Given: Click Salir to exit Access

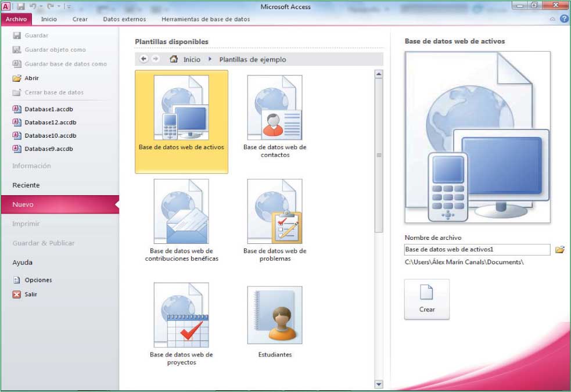Looking at the screenshot, I should (25, 294).
